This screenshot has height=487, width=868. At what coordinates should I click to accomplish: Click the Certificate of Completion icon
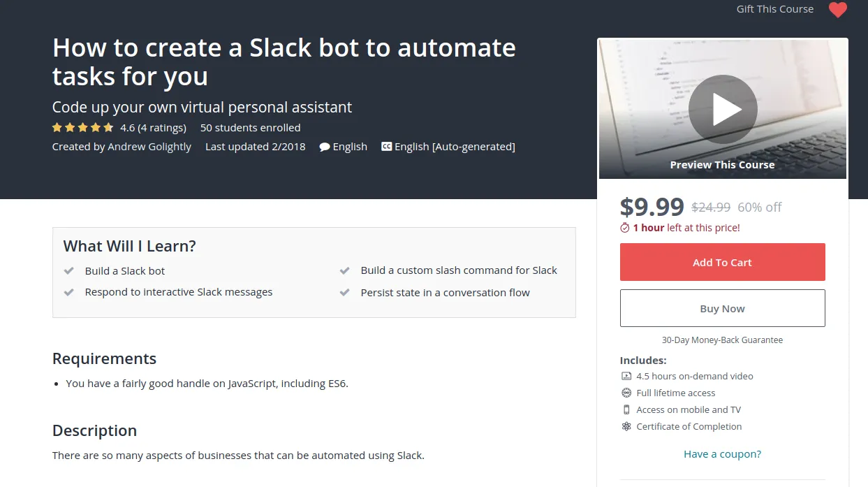pos(626,426)
